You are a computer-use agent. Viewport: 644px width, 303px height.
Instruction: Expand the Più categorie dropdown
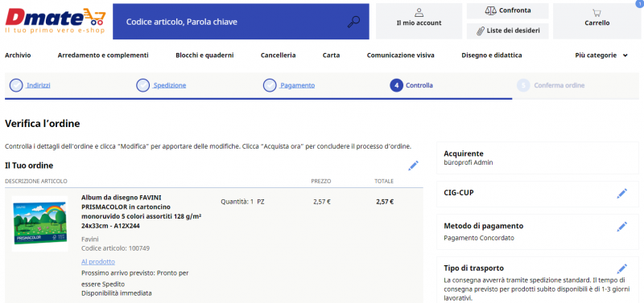coord(601,55)
